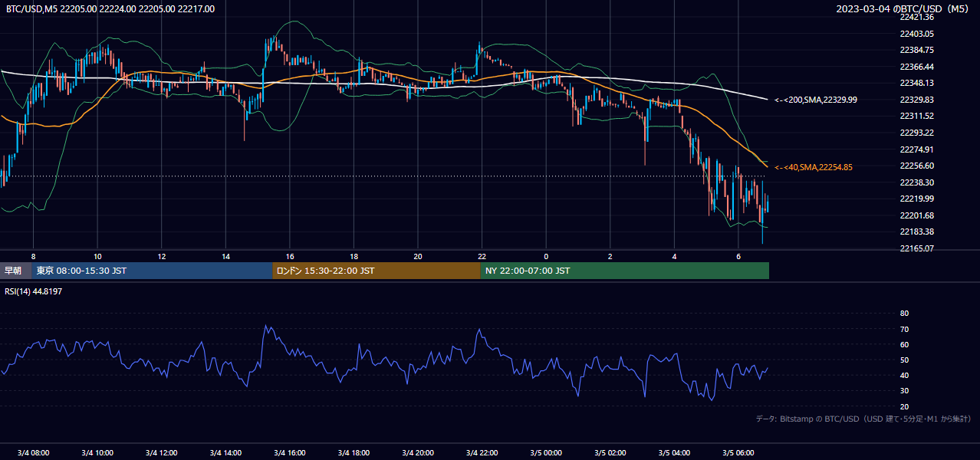
Task: Click the price axis value 22183.38
Action: 916,232
